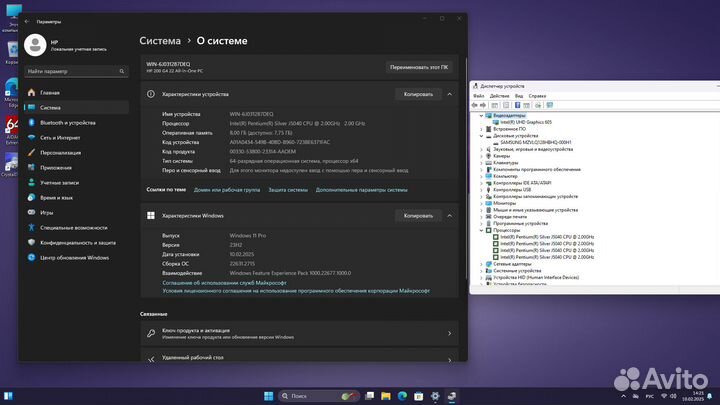The image size is (720, 405).
Task: Select 'SAMSUNG MZVLQ128HBHQ-000H1' disk
Action: 535,142
